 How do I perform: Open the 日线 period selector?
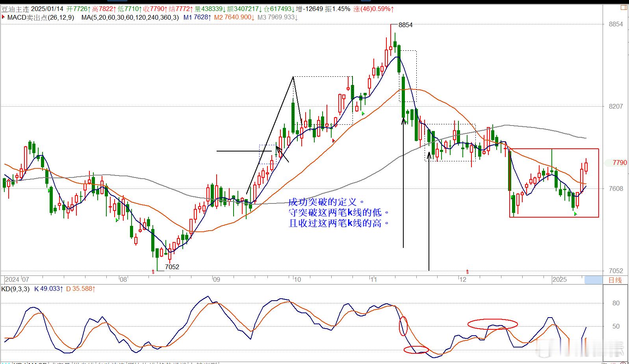(615, 280)
